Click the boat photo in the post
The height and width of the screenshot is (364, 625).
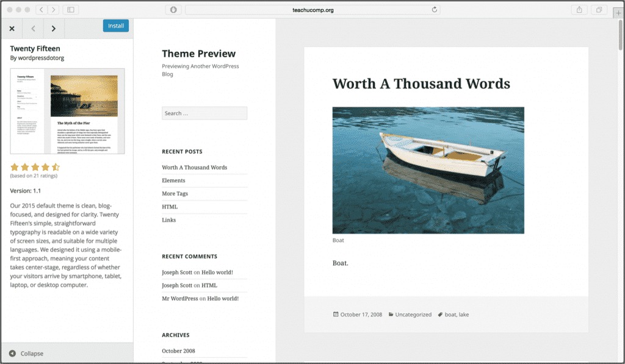(428, 170)
